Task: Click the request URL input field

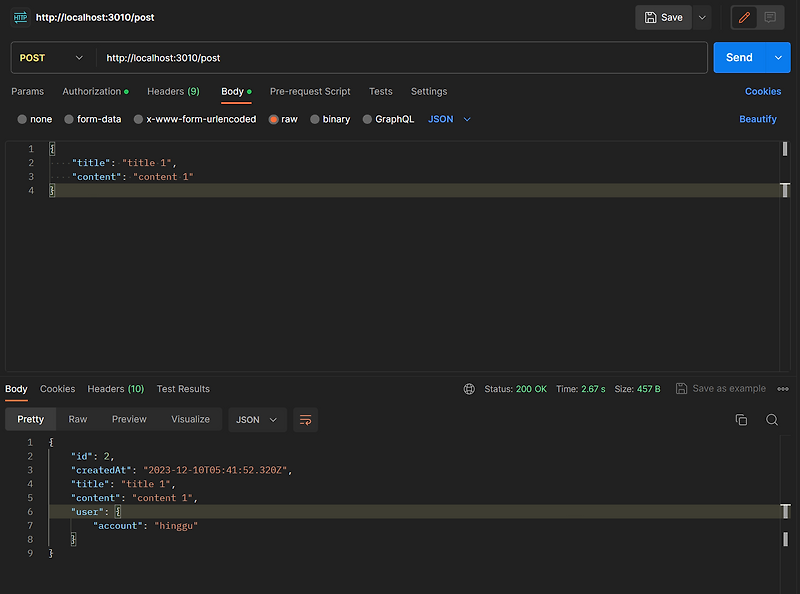Action: point(402,58)
